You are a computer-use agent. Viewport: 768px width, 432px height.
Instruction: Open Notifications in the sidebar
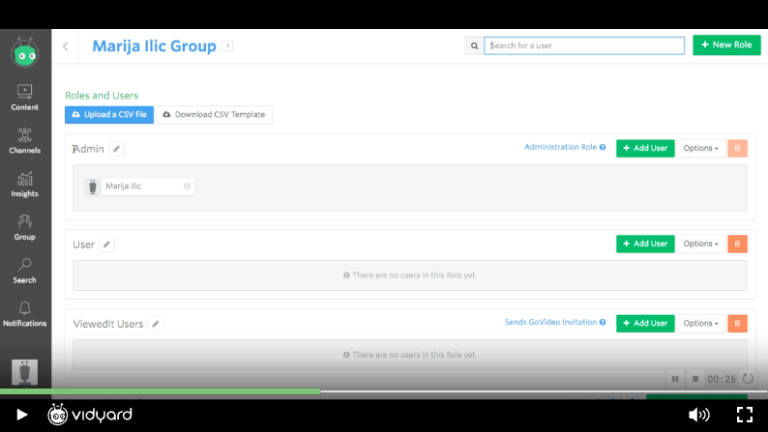coord(24,314)
